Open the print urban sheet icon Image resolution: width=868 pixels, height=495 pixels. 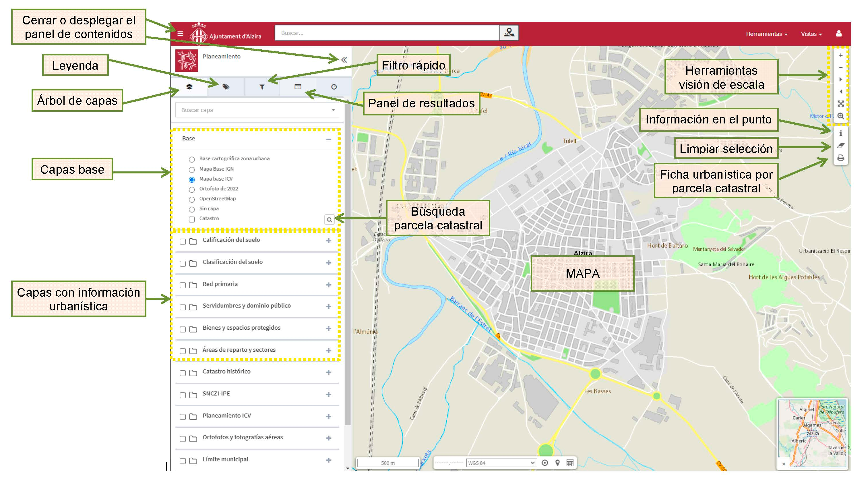[x=840, y=158]
